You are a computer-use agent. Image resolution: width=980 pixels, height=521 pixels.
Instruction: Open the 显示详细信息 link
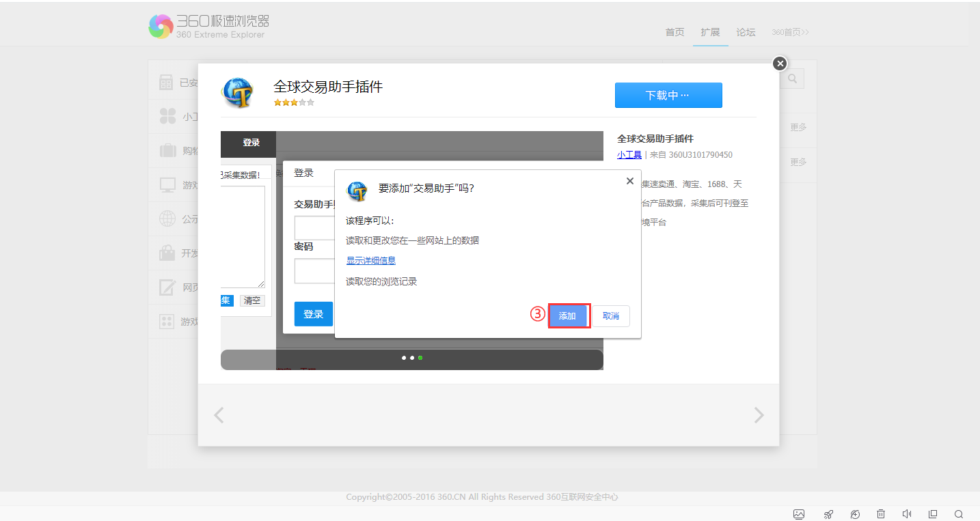point(371,260)
